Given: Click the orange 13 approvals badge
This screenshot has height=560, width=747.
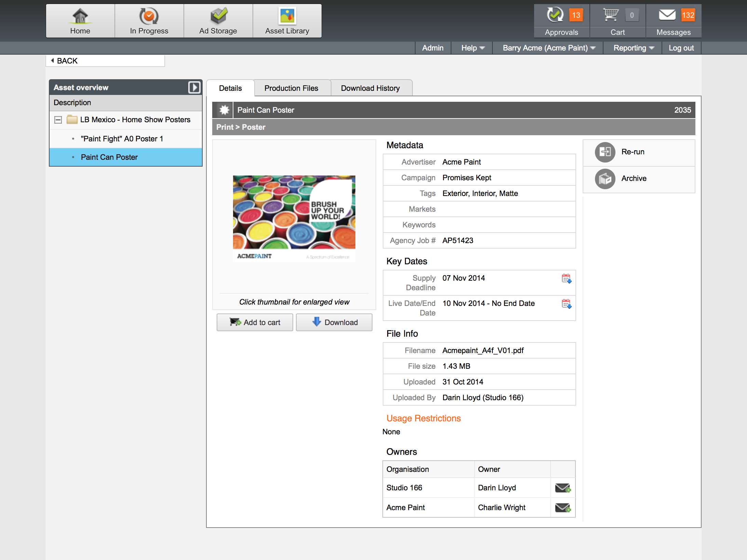Looking at the screenshot, I should 576,15.
